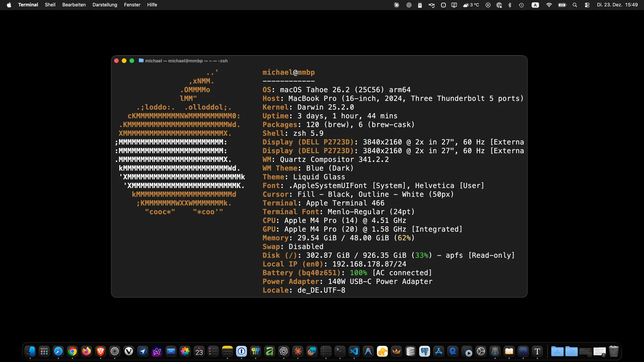The width and height of the screenshot is (644, 362).
Task: Open Visual Studio Code in the Dock
Action: [354, 351]
